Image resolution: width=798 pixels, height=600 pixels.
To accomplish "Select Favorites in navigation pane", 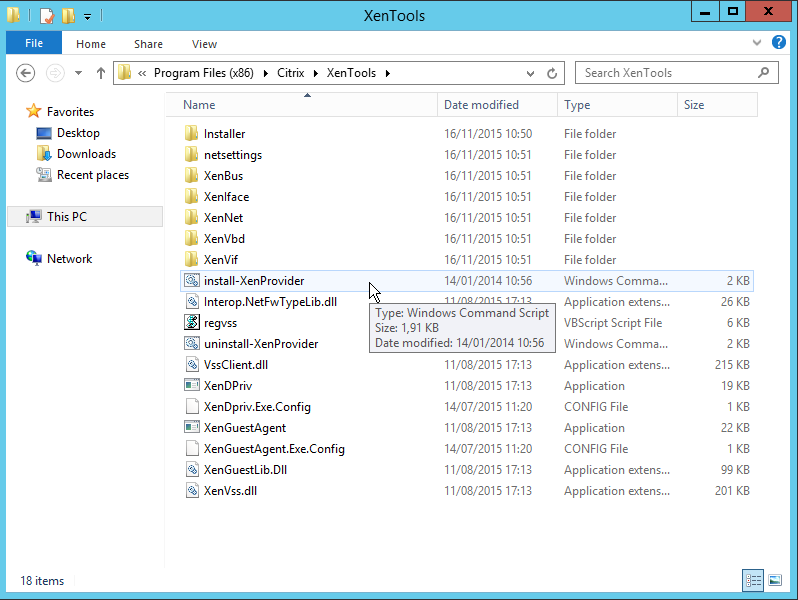I will 70,111.
